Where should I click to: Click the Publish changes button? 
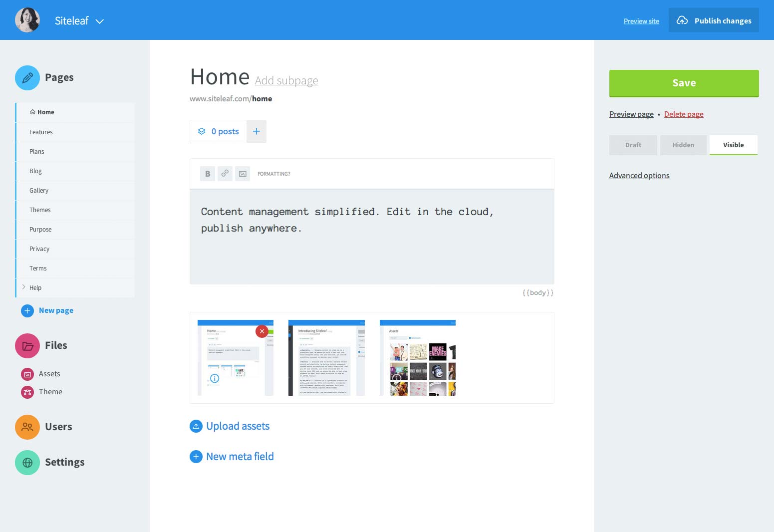(x=714, y=20)
